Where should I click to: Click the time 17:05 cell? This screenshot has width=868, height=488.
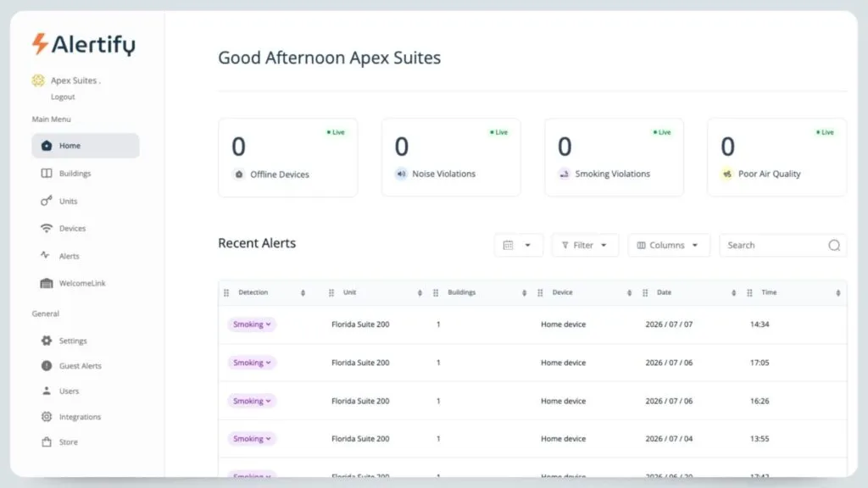coord(759,363)
